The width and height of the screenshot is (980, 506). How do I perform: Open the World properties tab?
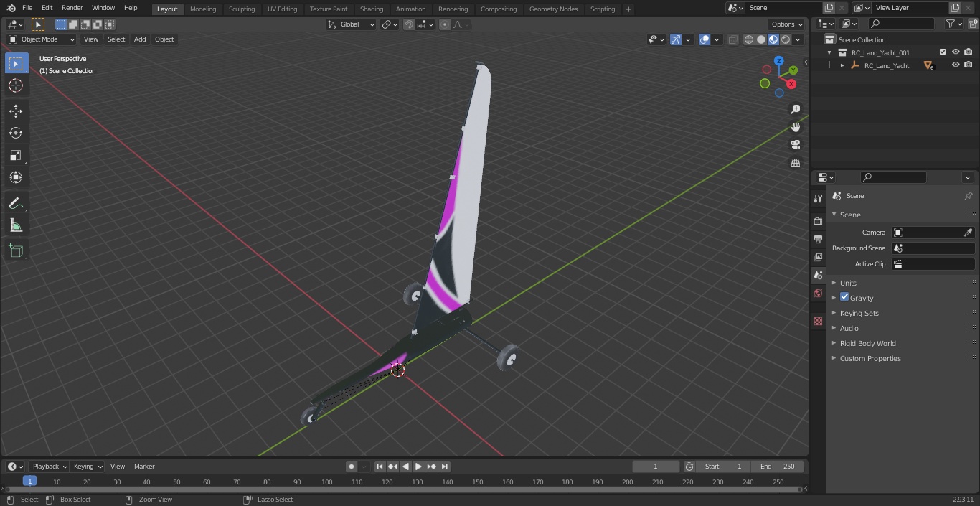[818, 293]
